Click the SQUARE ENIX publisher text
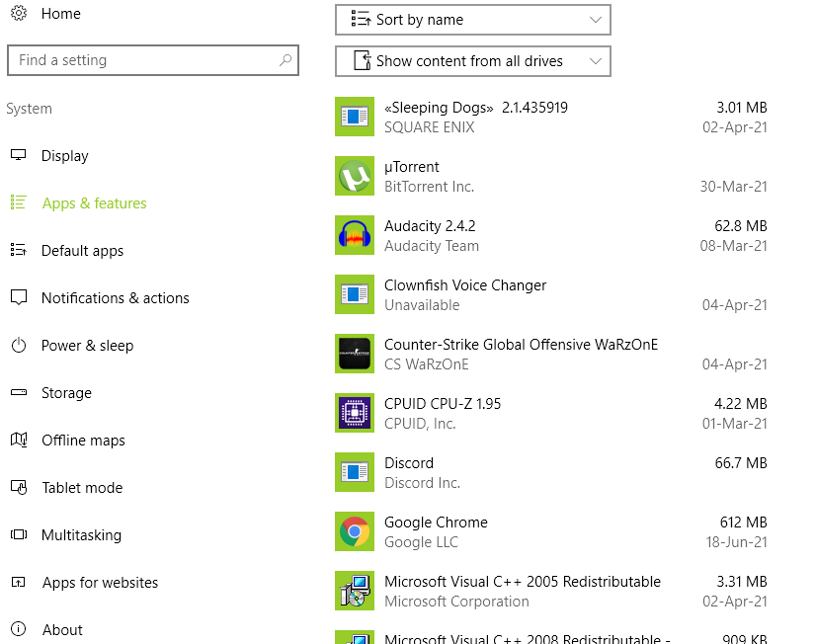Screen dimensions: 816x644 [430, 127]
